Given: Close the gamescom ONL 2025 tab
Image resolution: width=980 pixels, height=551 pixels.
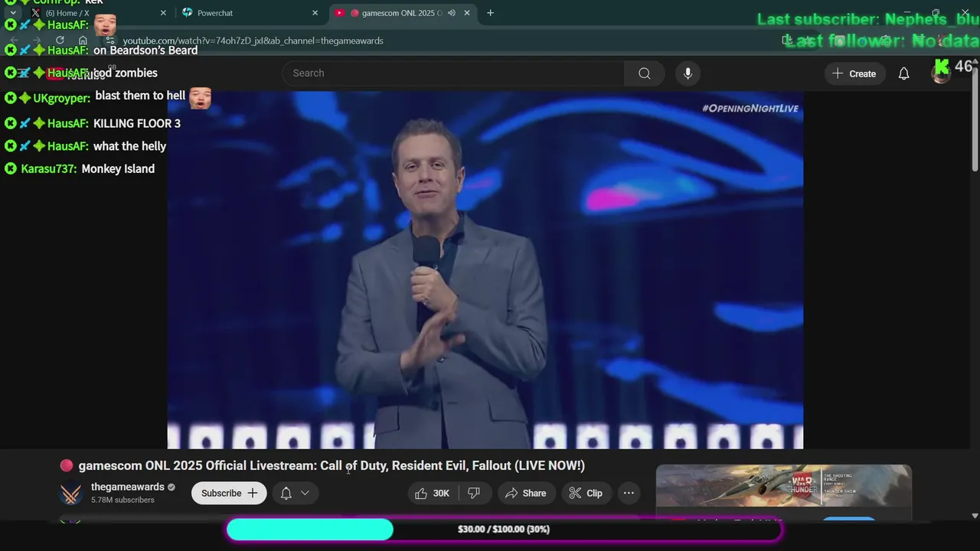Looking at the screenshot, I should pos(466,13).
